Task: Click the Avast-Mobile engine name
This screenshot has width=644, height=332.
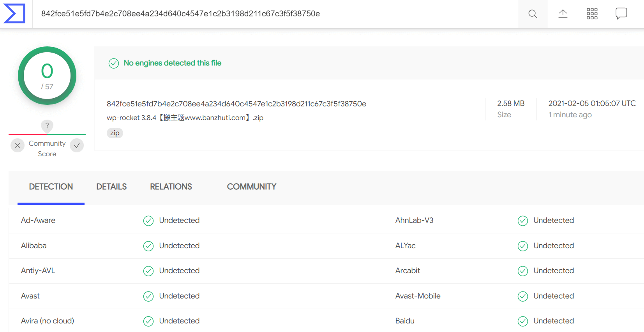Action: pos(418,296)
